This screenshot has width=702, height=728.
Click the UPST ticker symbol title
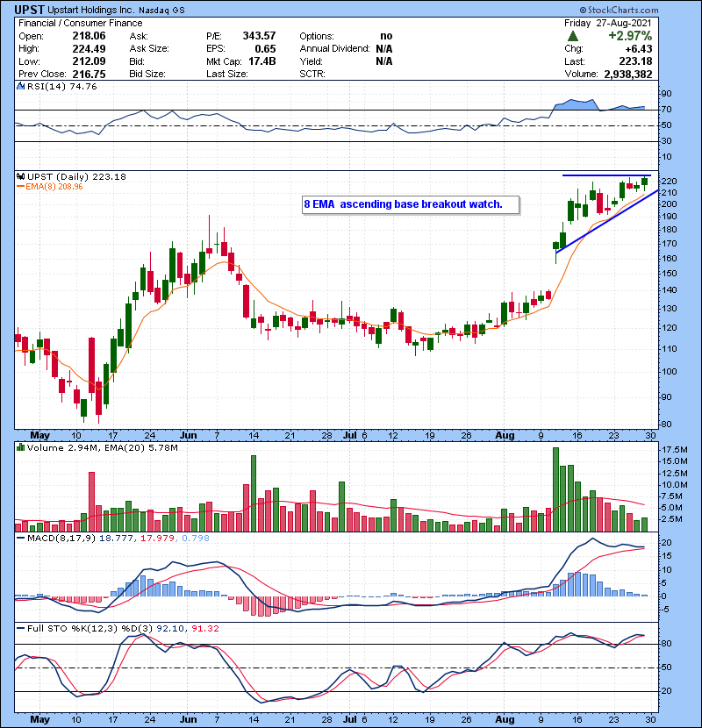coord(29,10)
